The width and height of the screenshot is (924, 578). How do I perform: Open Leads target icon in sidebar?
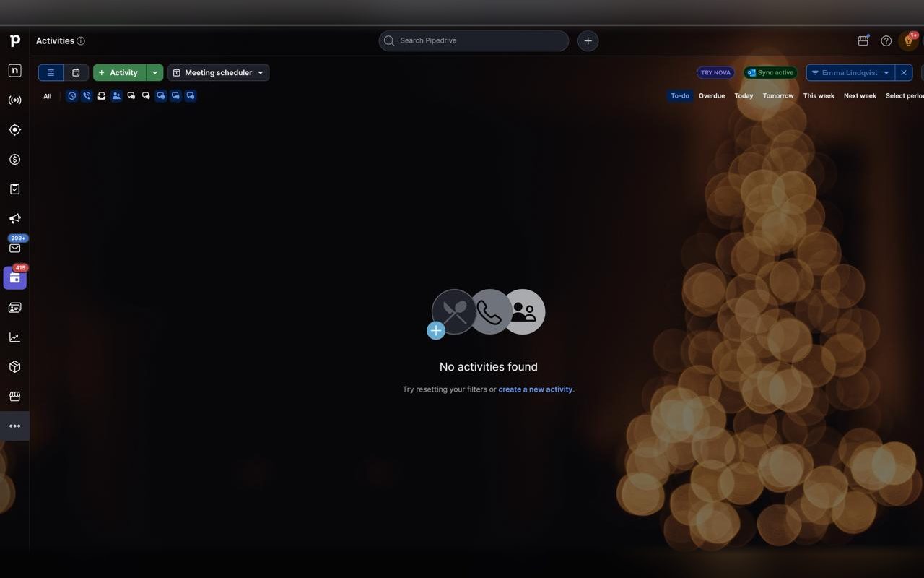click(x=14, y=130)
